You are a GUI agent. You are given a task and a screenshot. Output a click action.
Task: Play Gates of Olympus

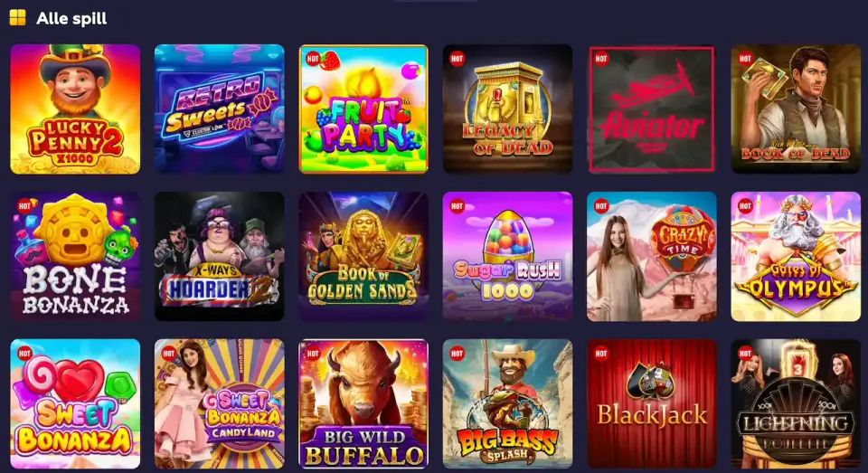click(796, 257)
